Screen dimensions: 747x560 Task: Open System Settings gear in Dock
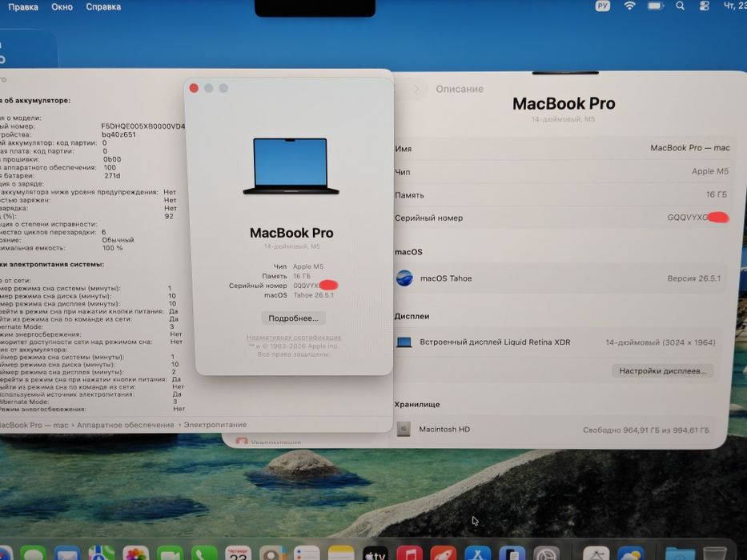pyautogui.click(x=546, y=554)
